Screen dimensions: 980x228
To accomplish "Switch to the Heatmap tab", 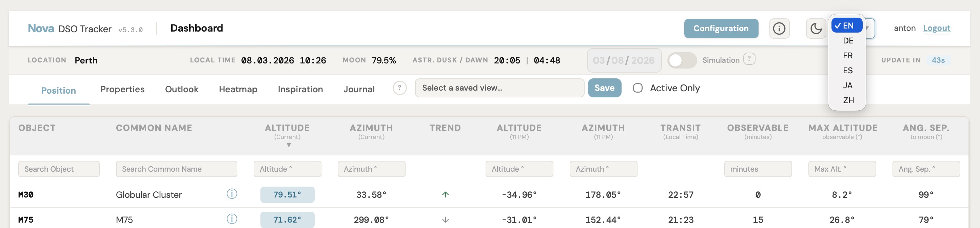I will (x=238, y=90).
